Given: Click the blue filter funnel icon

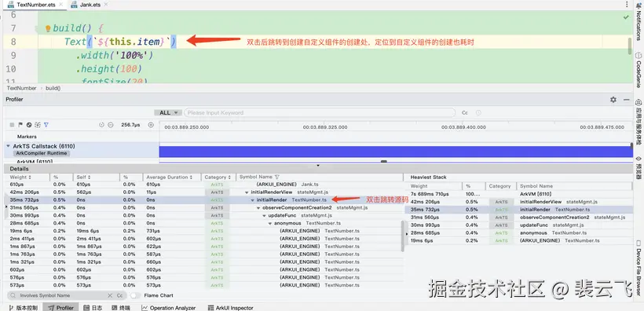Looking at the screenshot, I should coord(46,125).
